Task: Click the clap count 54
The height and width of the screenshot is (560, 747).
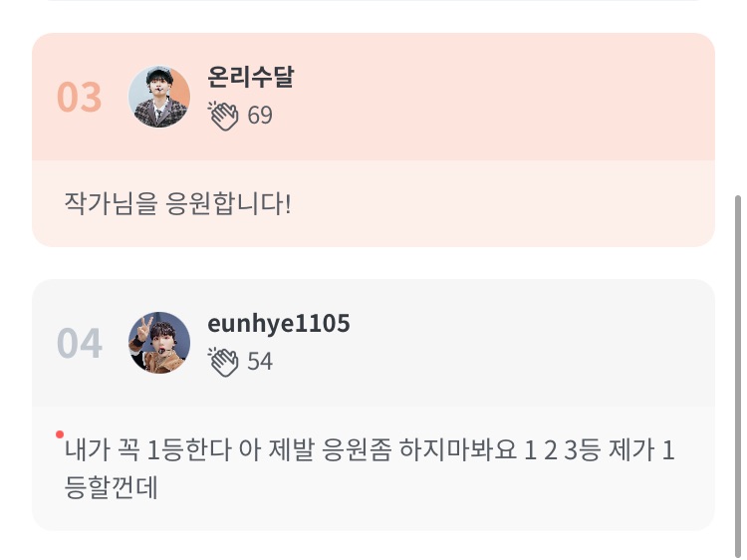Action: (260, 361)
